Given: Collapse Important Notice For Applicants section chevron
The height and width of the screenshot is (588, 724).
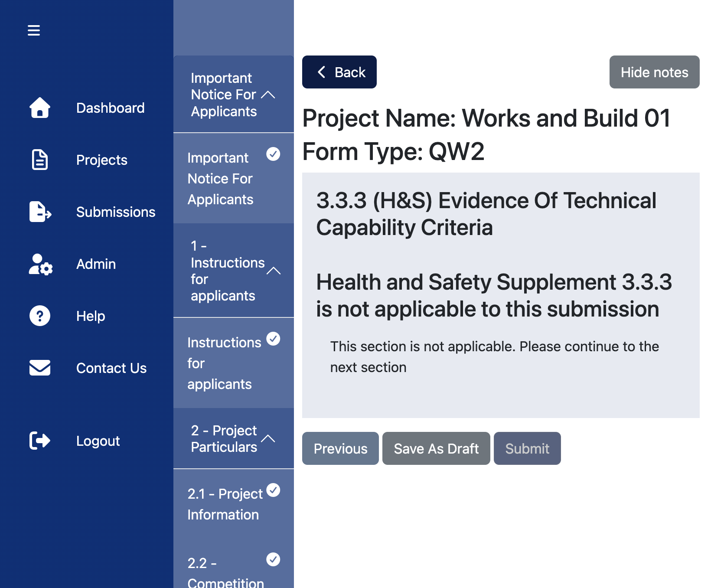Looking at the screenshot, I should coord(268,95).
